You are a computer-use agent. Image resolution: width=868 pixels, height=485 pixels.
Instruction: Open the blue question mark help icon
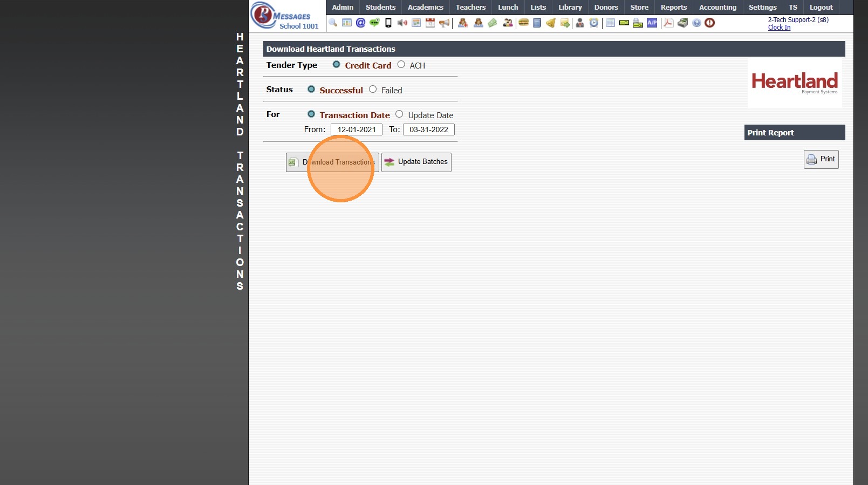(696, 23)
